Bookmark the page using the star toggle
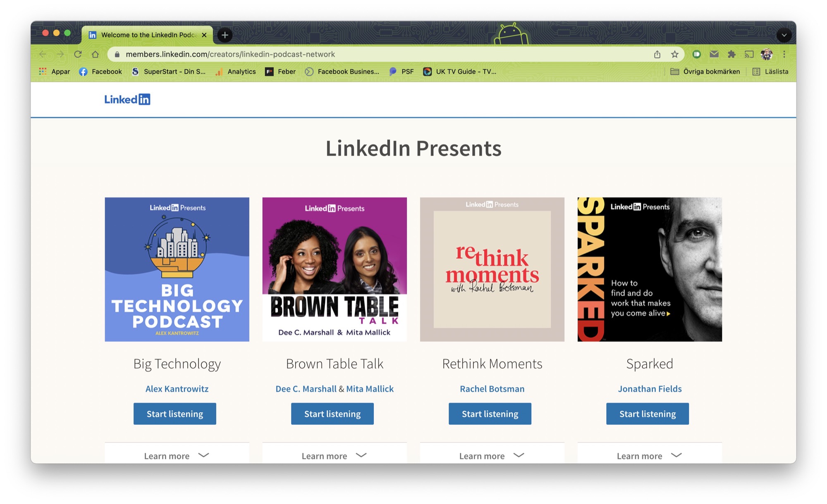This screenshot has width=827, height=504. tap(675, 54)
